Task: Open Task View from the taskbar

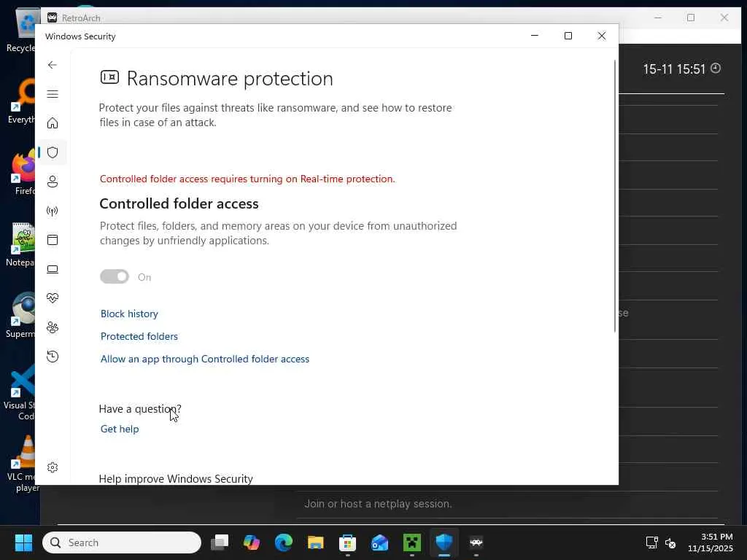Action: pos(220,542)
